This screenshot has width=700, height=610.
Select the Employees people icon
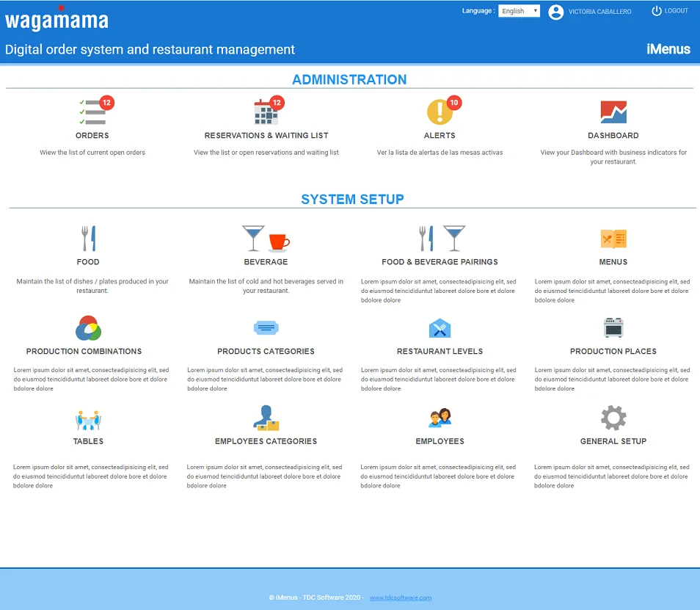click(x=440, y=418)
